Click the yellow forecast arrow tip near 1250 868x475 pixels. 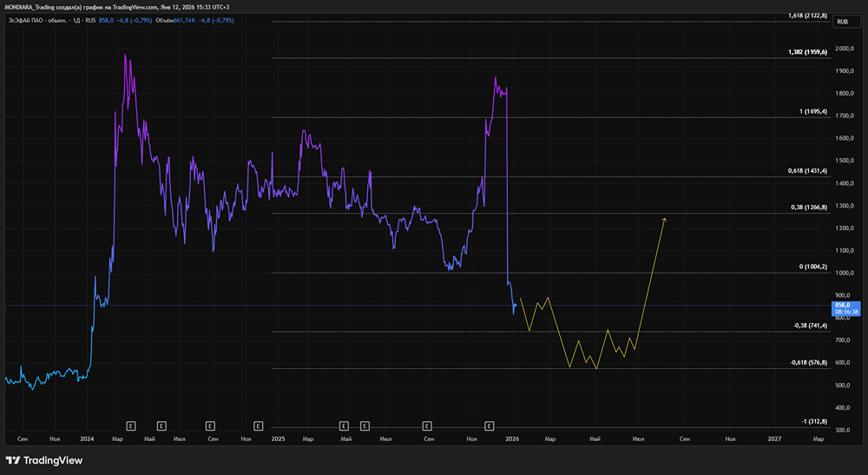pos(664,220)
